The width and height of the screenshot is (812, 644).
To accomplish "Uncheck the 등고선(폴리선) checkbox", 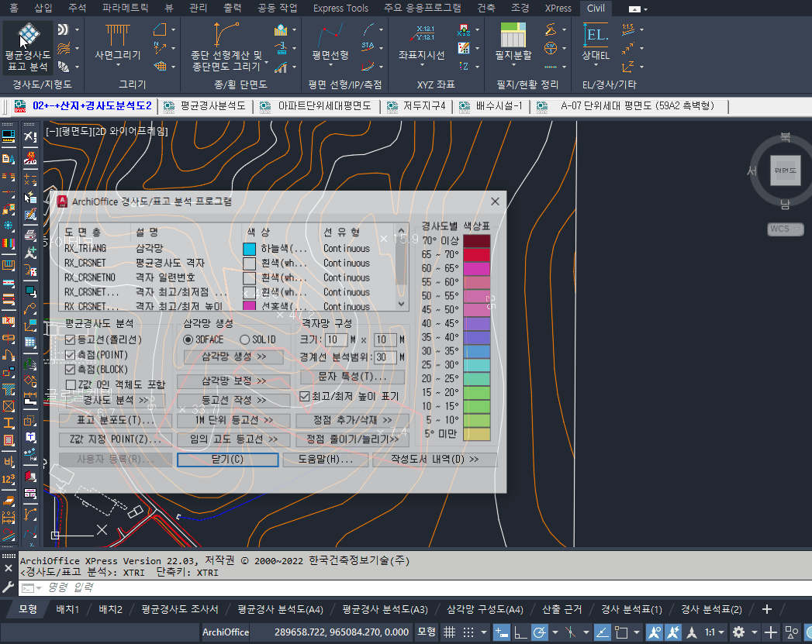I will (x=71, y=340).
